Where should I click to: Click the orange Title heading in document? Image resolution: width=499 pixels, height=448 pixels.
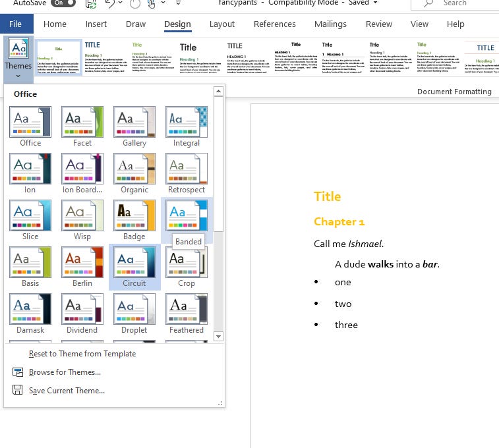click(x=327, y=196)
